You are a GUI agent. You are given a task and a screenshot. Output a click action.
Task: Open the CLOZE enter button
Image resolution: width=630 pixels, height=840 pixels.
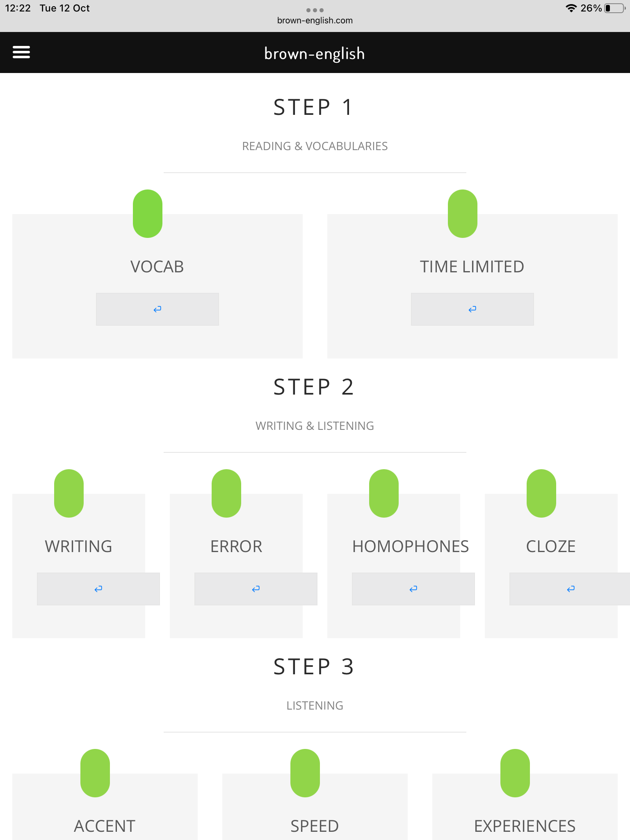pos(570,589)
